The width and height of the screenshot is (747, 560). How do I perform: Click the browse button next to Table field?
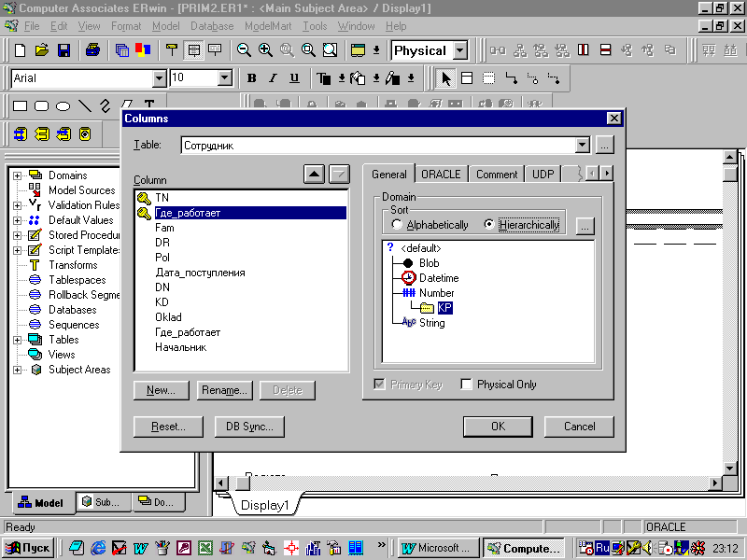(x=604, y=145)
